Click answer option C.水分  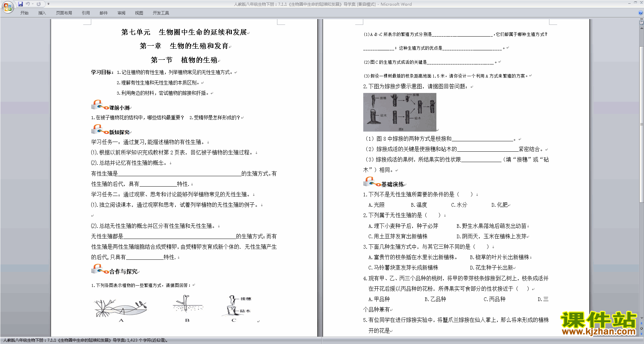459,205
